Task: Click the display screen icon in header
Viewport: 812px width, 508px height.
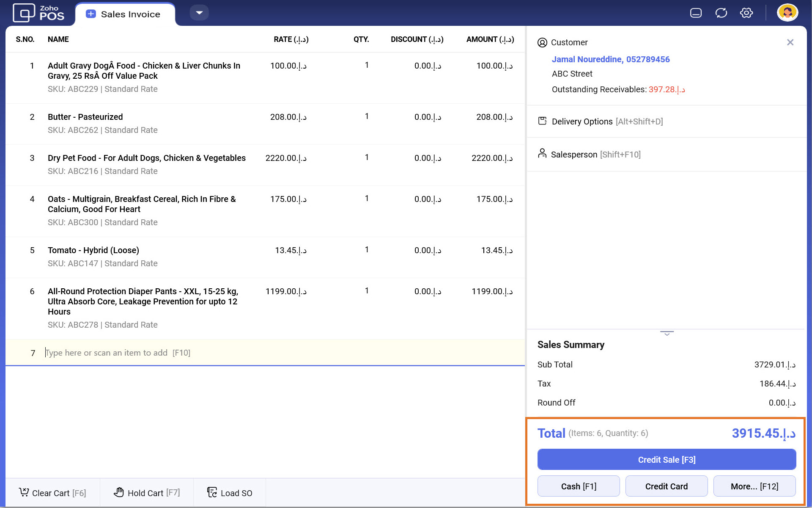Action: pos(696,13)
